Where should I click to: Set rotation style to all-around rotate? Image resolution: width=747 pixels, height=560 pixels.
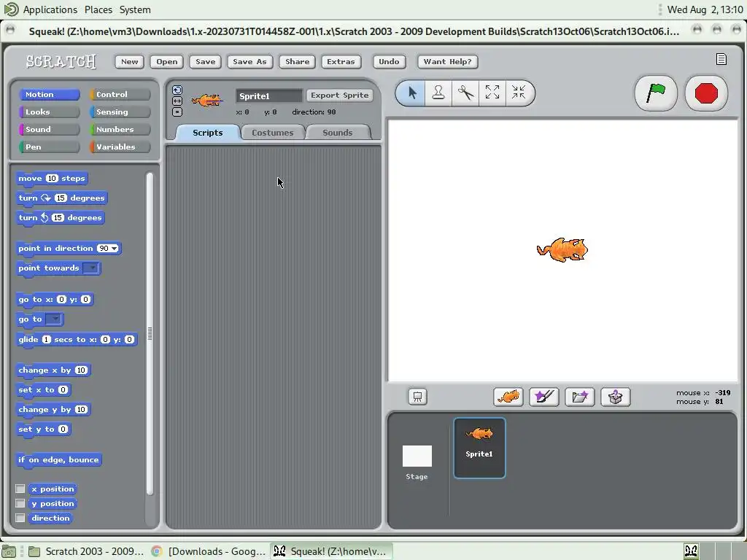click(x=177, y=90)
